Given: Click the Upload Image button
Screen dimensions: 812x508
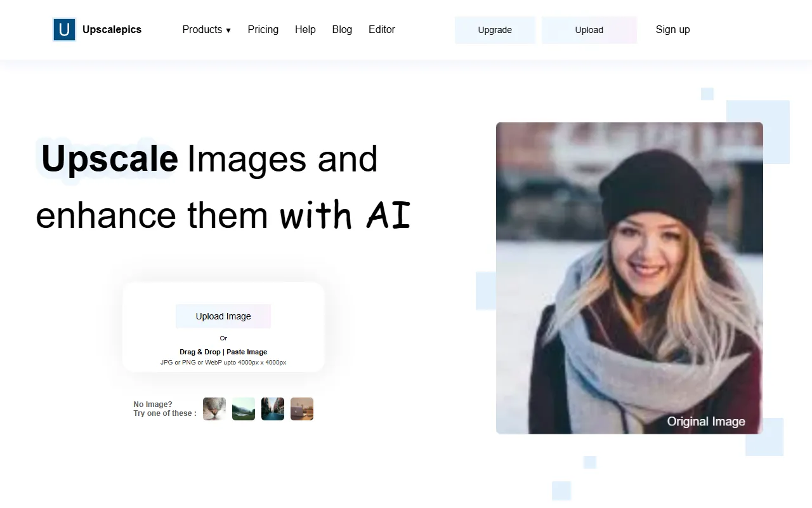Looking at the screenshot, I should point(223,316).
